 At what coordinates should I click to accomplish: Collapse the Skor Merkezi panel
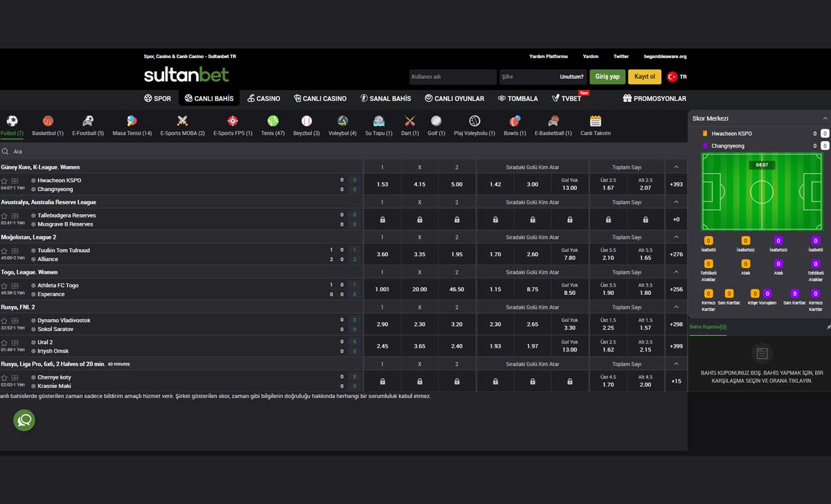click(825, 118)
